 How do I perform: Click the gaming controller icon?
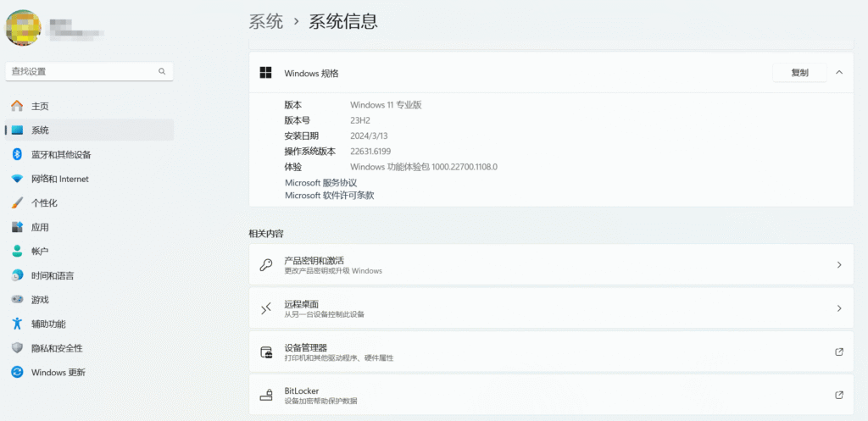17,299
